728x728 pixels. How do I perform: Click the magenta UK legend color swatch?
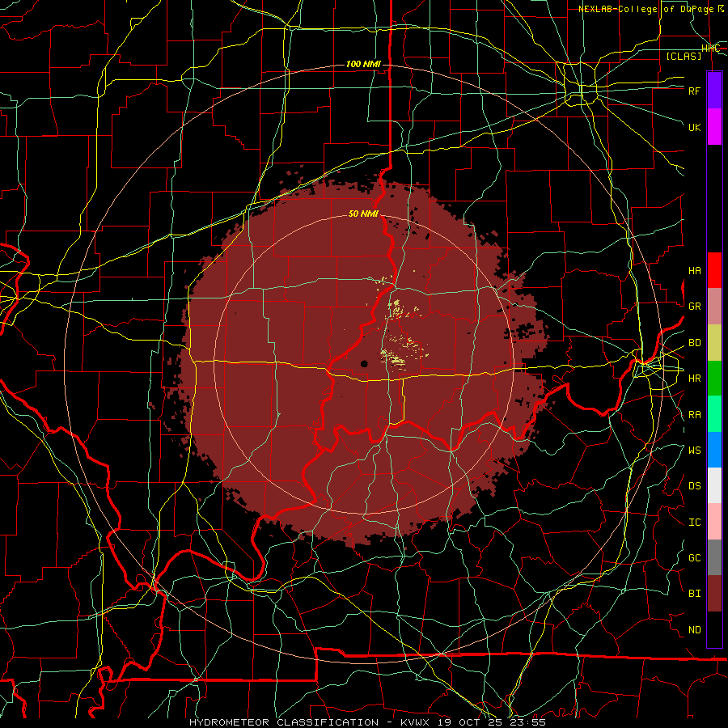click(x=714, y=127)
